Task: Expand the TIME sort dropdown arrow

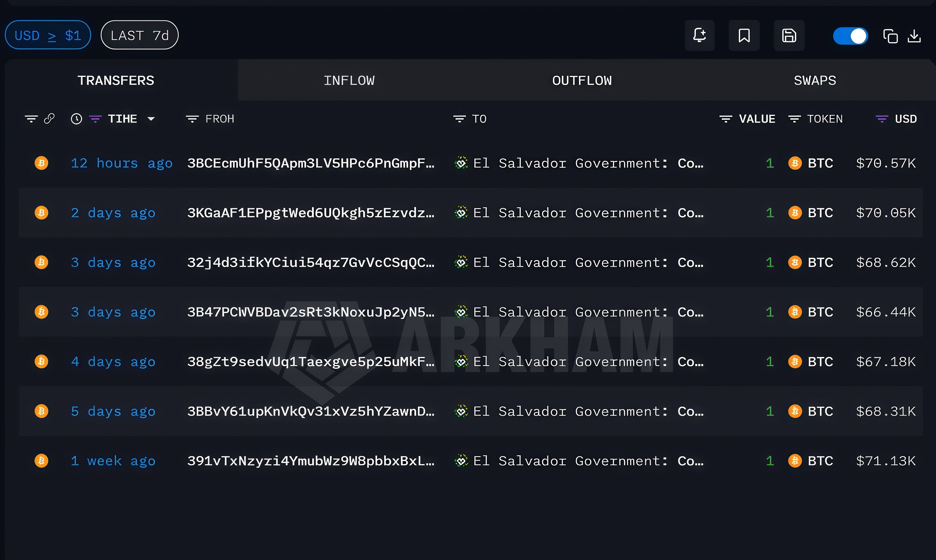Action: pyautogui.click(x=151, y=119)
